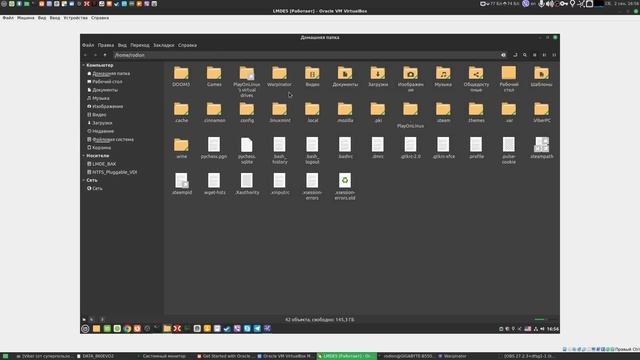Open the Загрузки folder in file grid

(x=378, y=76)
